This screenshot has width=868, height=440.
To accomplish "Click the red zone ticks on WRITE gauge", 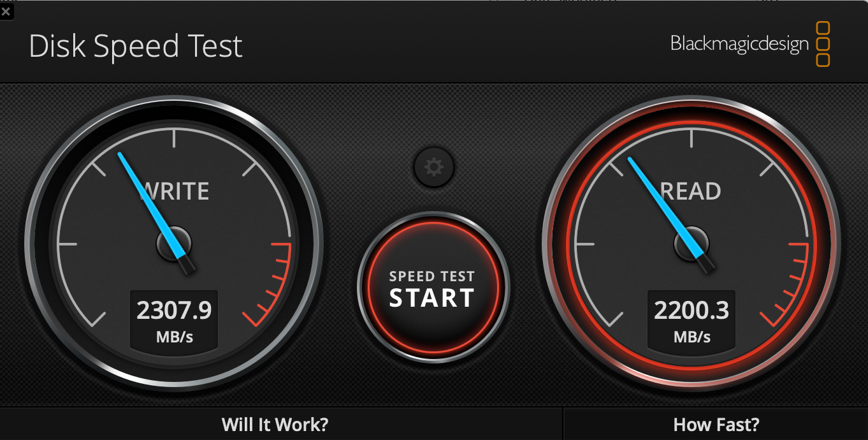I will pyautogui.click(x=271, y=284).
